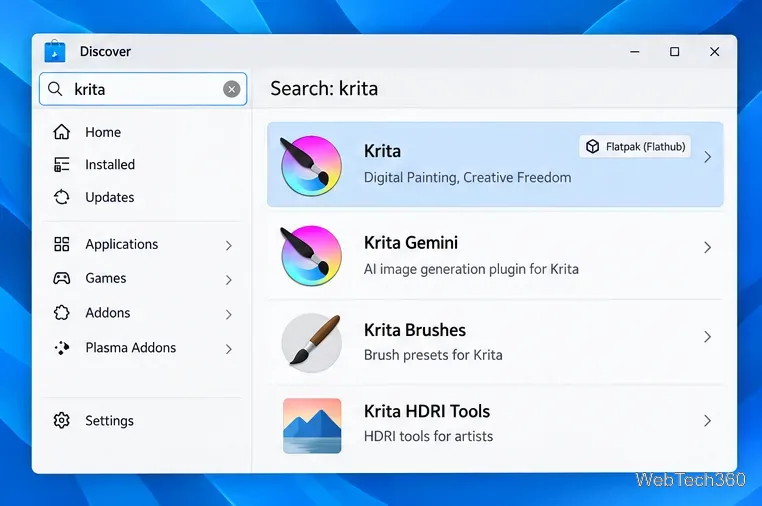Open the Applications category
The width and height of the screenshot is (762, 506).
tap(122, 244)
